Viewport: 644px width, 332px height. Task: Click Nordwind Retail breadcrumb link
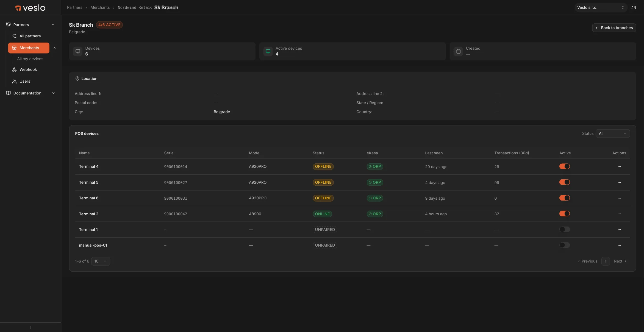click(135, 7)
